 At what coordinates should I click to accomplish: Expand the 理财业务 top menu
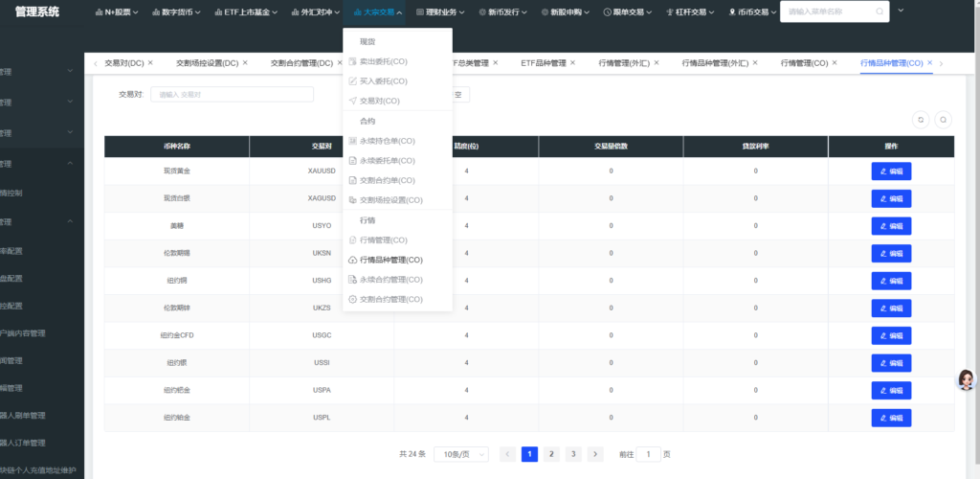coord(440,11)
